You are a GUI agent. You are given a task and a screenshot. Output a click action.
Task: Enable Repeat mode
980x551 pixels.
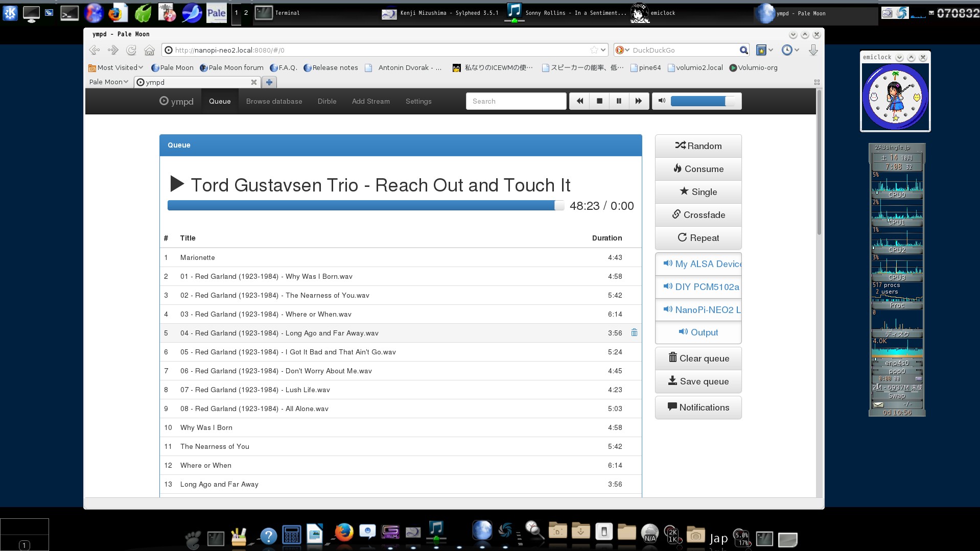698,237
